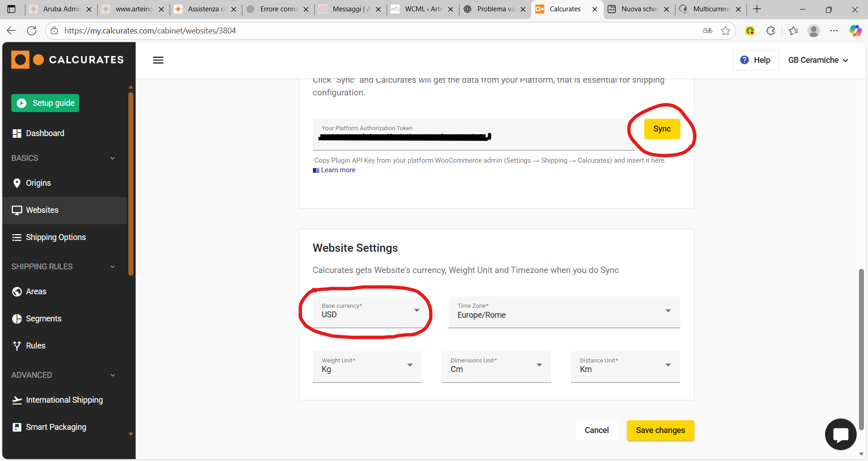This screenshot has height=461, width=868.
Task: Reload the current page
Action: pos(32,31)
